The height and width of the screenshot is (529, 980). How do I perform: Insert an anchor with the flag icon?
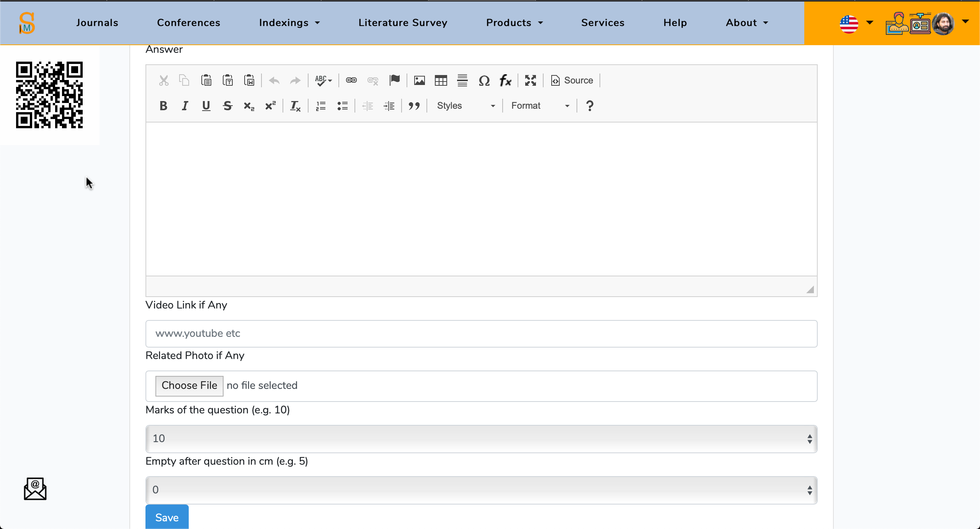[x=394, y=80]
